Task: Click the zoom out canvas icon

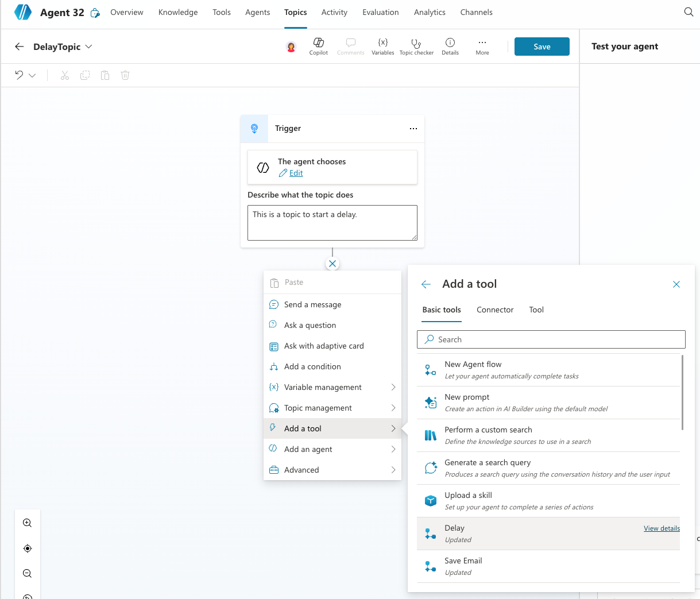Action: (27, 573)
